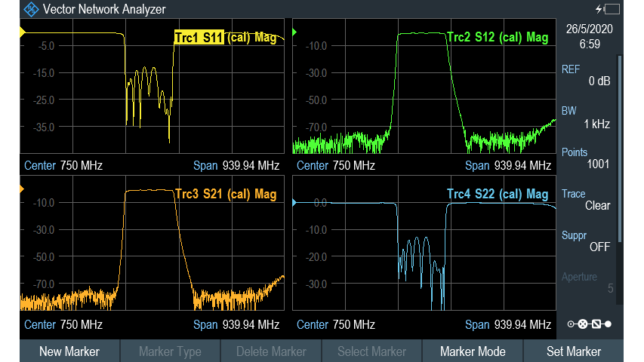Edit the REF 0 dB value
This screenshot has width=644, height=362.
tap(587, 75)
